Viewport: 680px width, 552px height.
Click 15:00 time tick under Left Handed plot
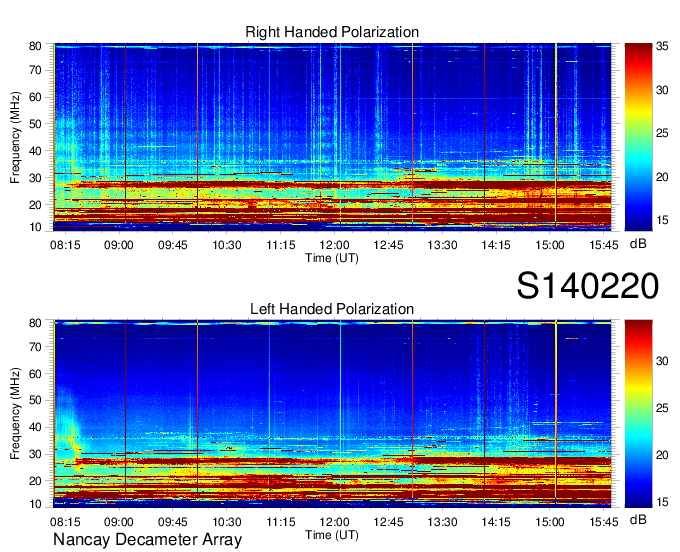click(x=550, y=522)
